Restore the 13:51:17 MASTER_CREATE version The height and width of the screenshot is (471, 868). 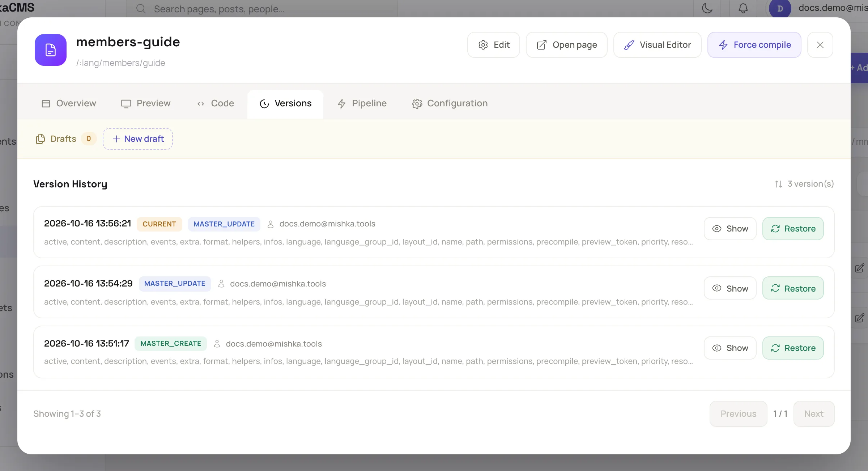pos(793,348)
